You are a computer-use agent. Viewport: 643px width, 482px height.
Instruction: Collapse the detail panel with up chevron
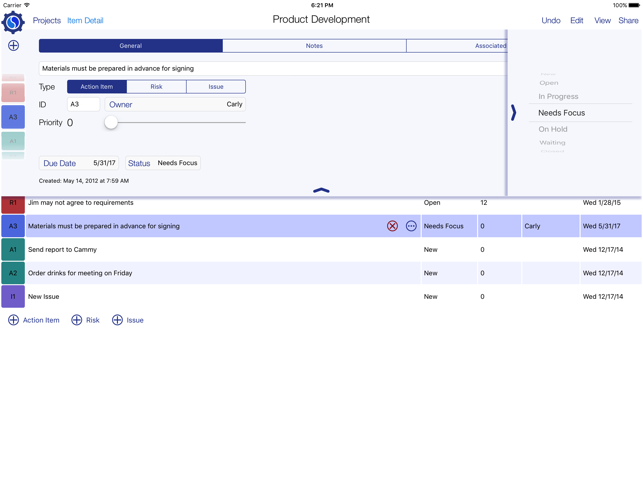click(x=321, y=189)
